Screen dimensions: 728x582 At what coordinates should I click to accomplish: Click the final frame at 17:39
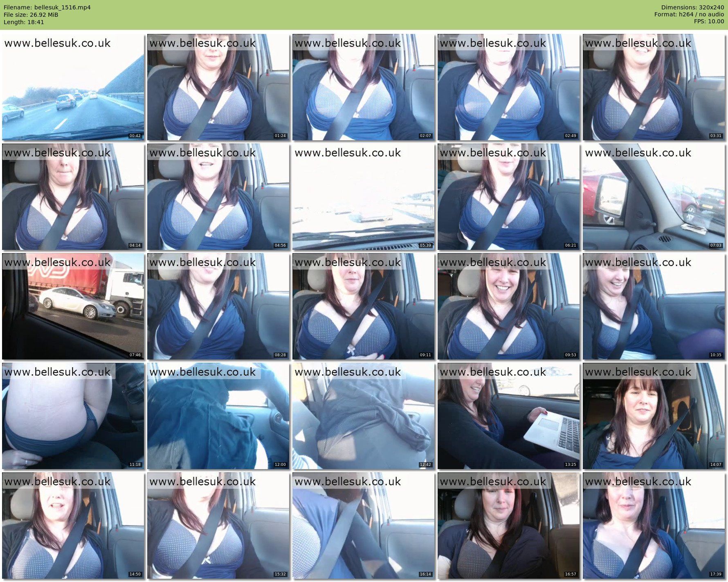pyautogui.click(x=654, y=526)
